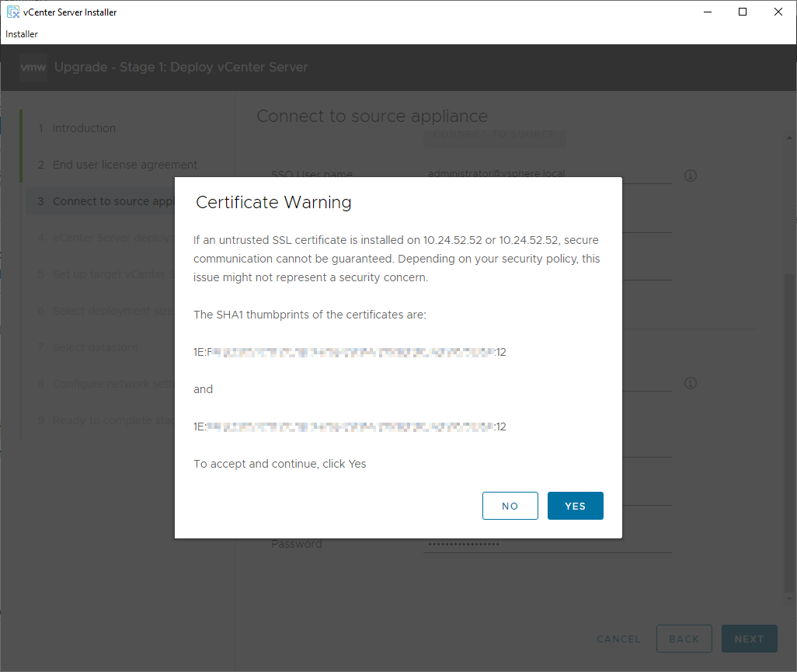
Task: Click the dimmed CONNECT TO SOURCE button
Action: (494, 134)
